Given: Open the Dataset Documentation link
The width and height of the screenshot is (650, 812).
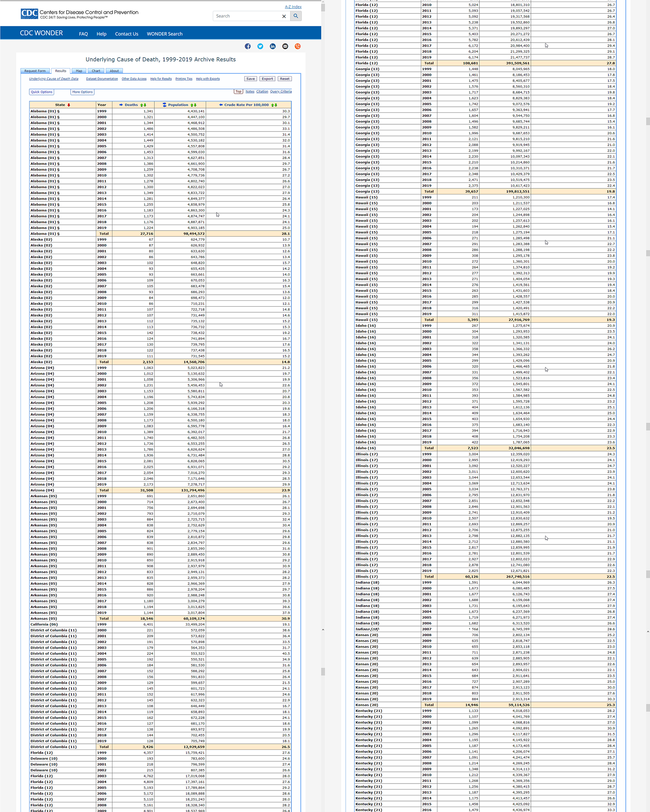Looking at the screenshot, I should [102, 79].
